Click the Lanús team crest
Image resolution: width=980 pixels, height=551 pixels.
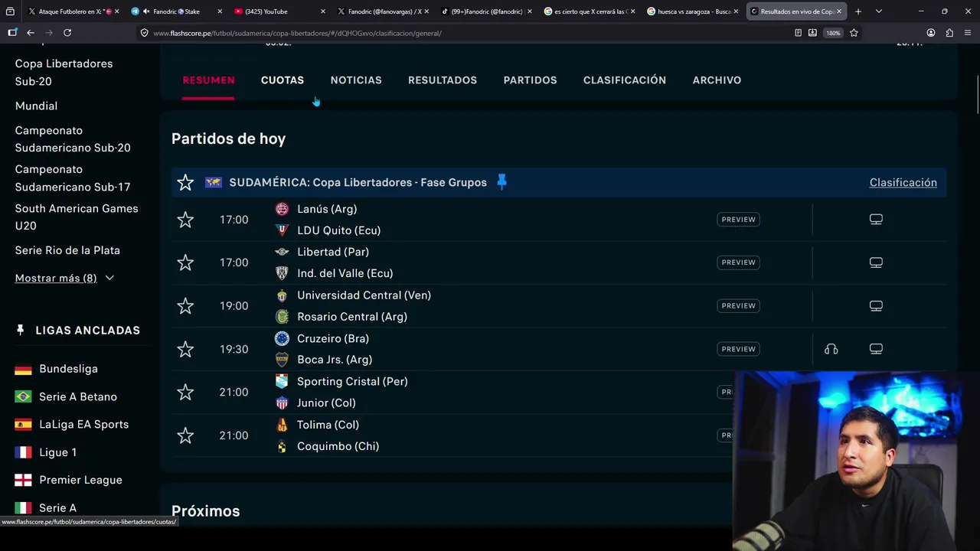[x=282, y=209]
